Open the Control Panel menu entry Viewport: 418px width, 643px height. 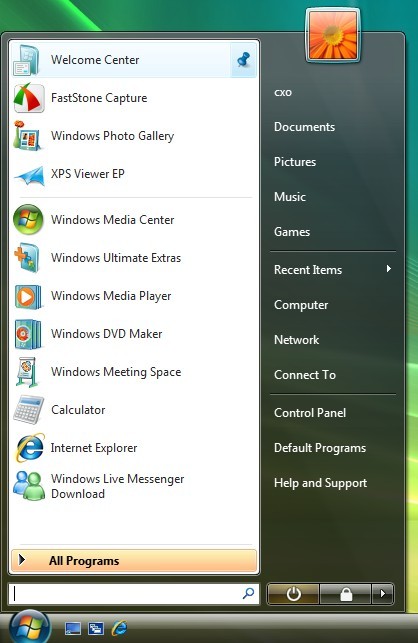(310, 413)
